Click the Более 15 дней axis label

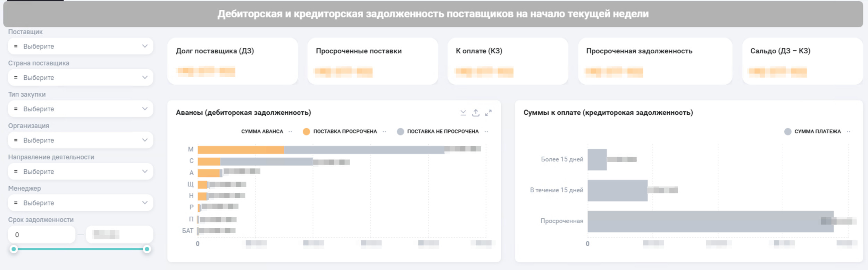[562, 159]
